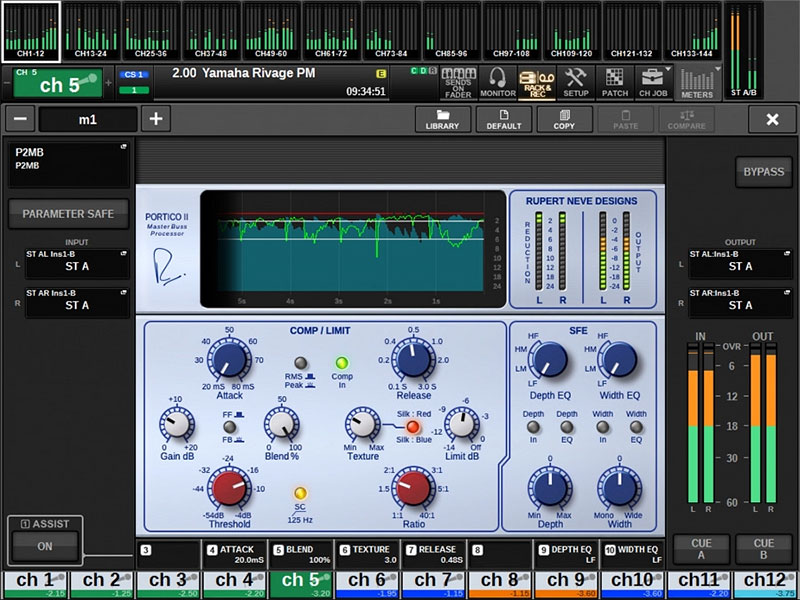Click the red Threshold knob

pos(229,488)
